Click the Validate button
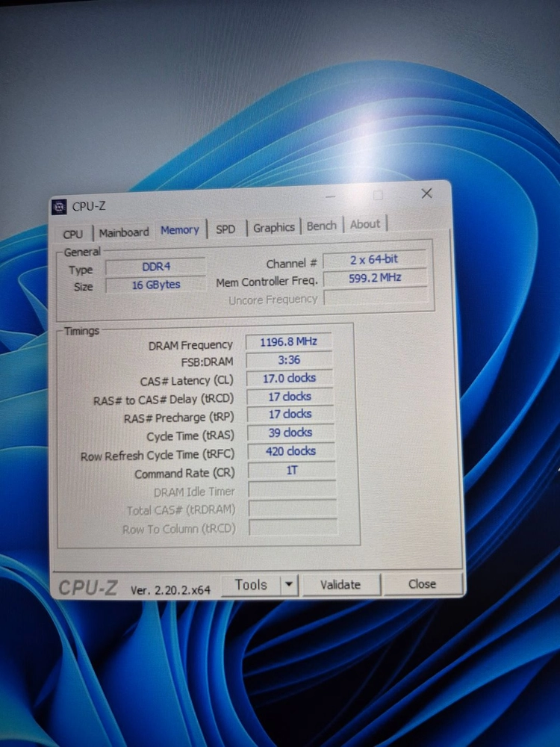Screen dimensions: 560x747 click(340, 585)
